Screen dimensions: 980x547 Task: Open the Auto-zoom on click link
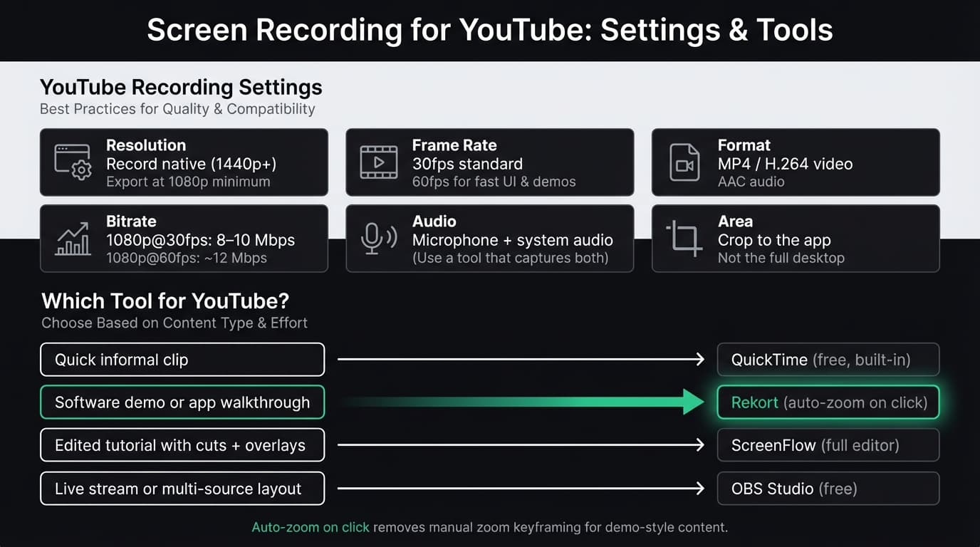(x=310, y=527)
